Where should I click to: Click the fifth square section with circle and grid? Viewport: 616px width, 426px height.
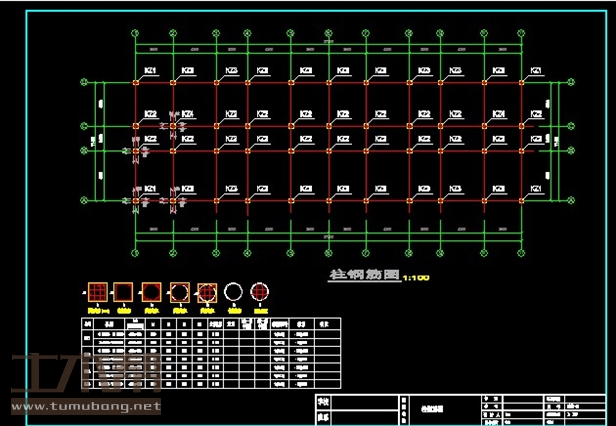[x=206, y=292]
